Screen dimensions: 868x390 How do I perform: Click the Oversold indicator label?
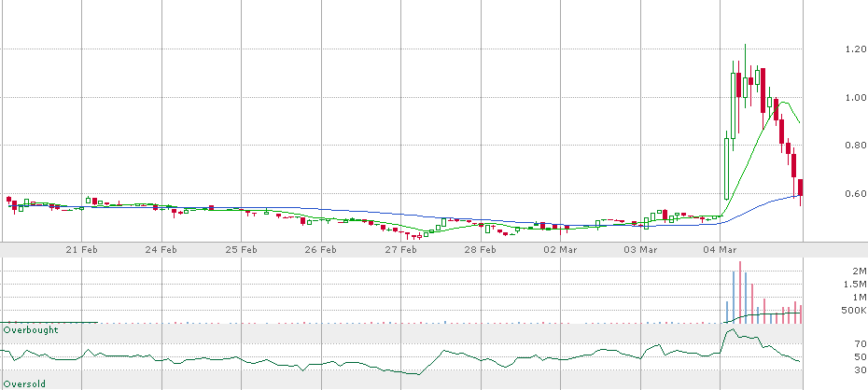click(24, 383)
